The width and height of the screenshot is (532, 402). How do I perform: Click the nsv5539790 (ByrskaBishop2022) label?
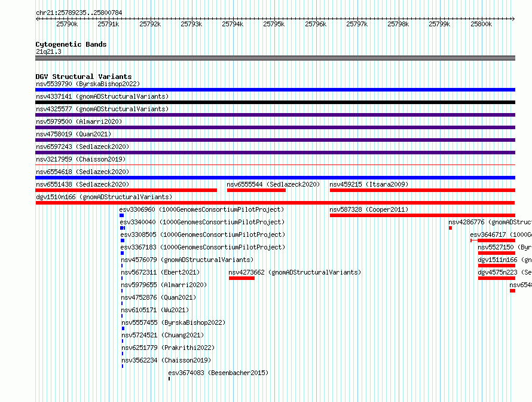88,84
